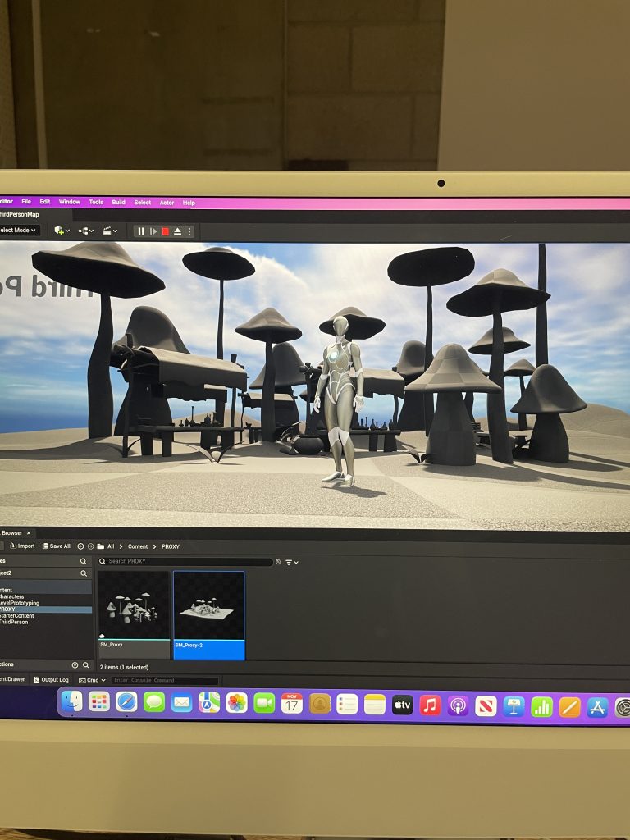
Task: Open Maps from the dock
Action: click(x=209, y=702)
